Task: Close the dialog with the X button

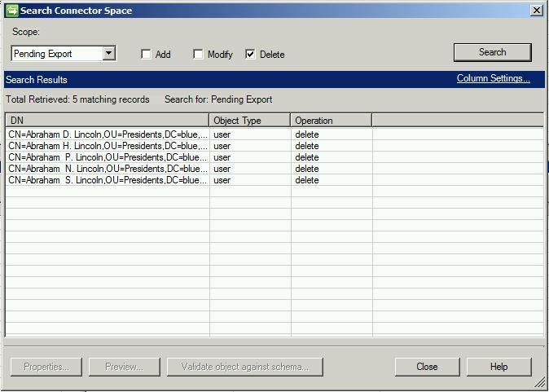Action: (537, 11)
